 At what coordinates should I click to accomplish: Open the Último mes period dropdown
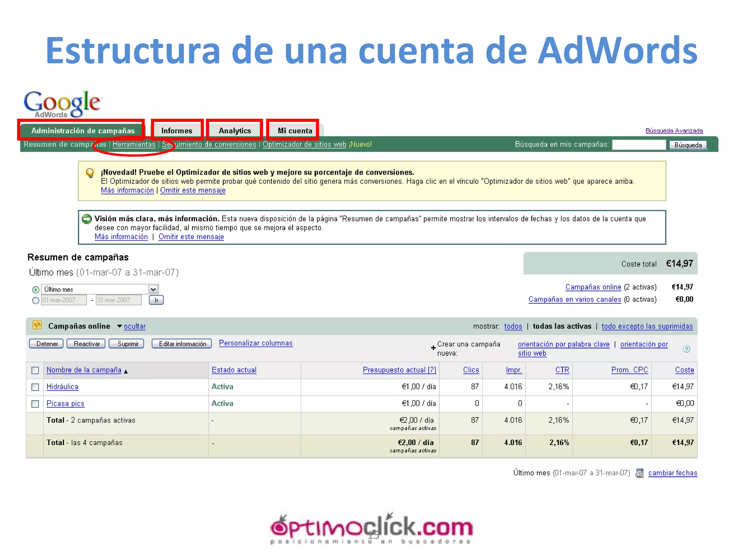[100, 289]
